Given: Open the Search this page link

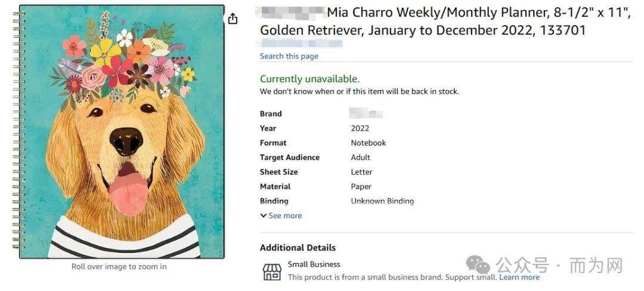Looking at the screenshot, I should 289,56.
